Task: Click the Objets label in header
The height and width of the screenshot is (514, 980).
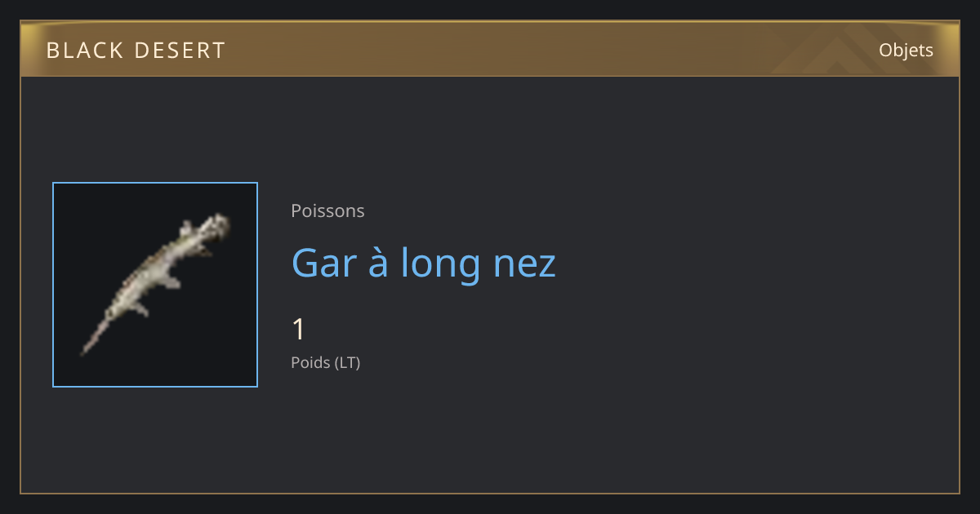Action: (906, 50)
